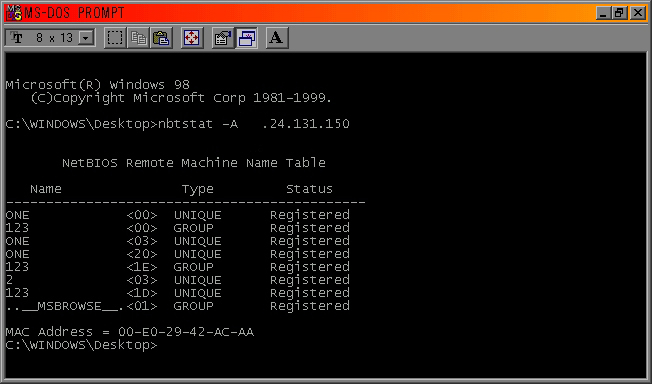Image resolution: width=652 pixels, height=384 pixels.
Task: Click the '<20>' code in the ONE row
Action: coord(142,254)
